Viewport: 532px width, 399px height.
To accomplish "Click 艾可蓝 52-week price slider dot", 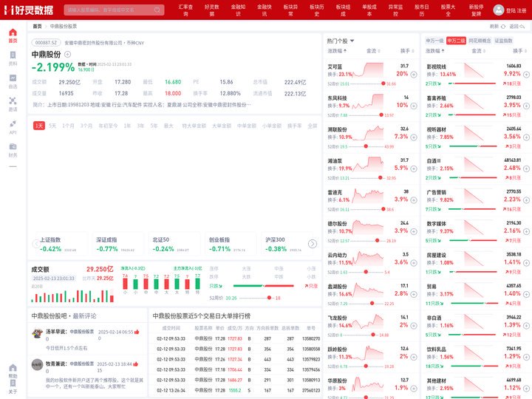I will coord(383,83).
